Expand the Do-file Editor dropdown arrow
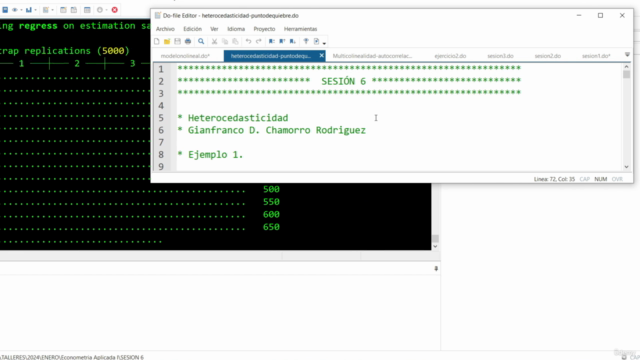This screenshot has width=640, height=360. [x=53, y=10]
